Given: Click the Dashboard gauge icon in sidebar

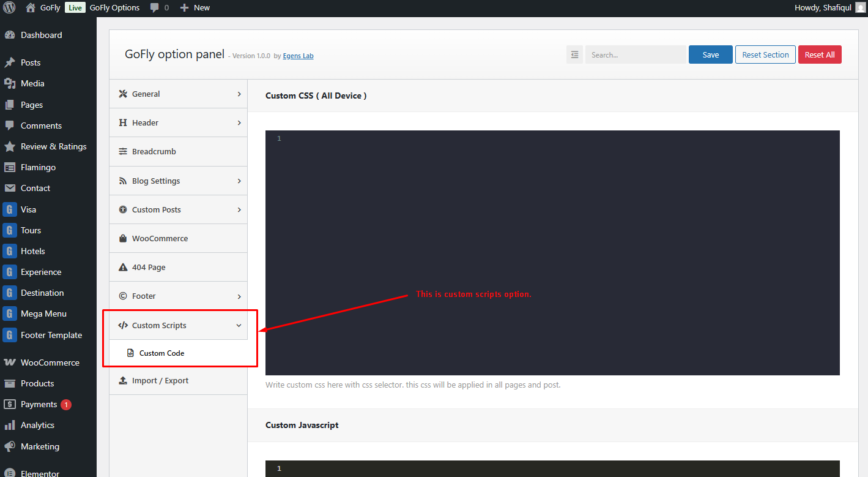Looking at the screenshot, I should click(x=10, y=35).
